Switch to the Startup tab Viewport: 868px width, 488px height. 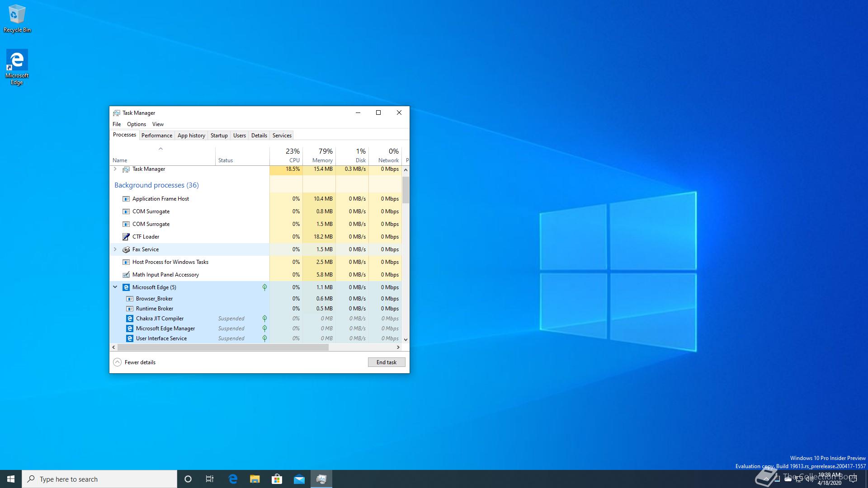tap(219, 136)
